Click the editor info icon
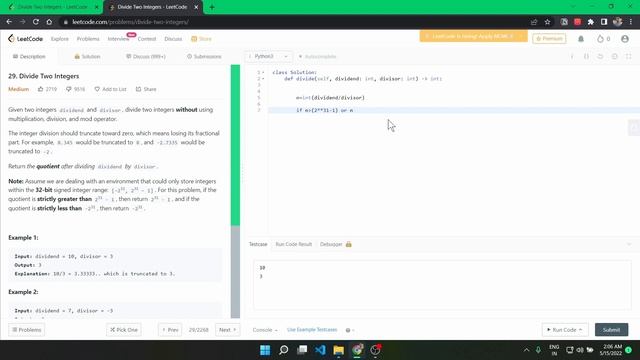The height and width of the screenshot is (360, 640). (572, 56)
